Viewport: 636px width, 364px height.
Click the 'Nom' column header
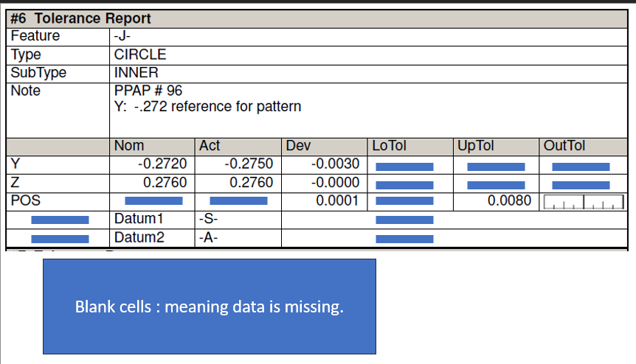(x=130, y=146)
